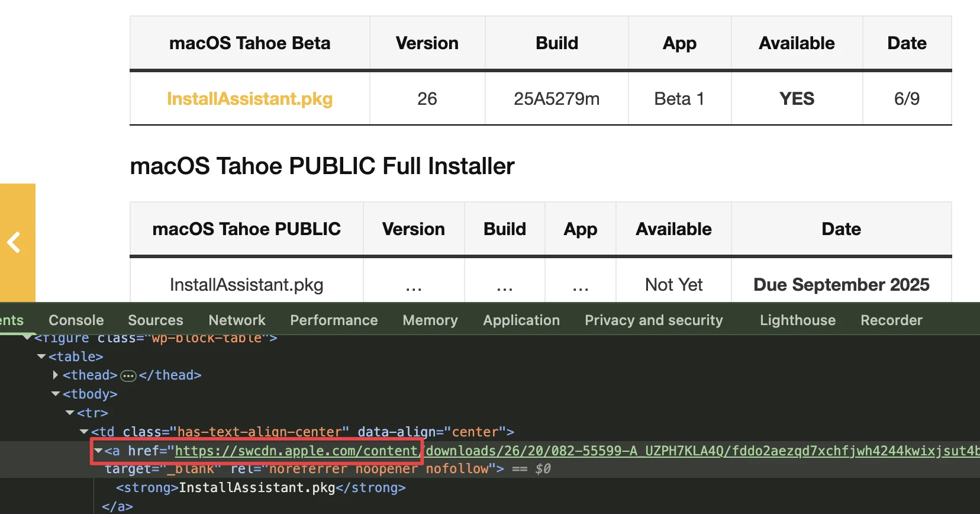Screen dimensions: 980x514
Task: Collapse the tr element node
Action: point(70,413)
